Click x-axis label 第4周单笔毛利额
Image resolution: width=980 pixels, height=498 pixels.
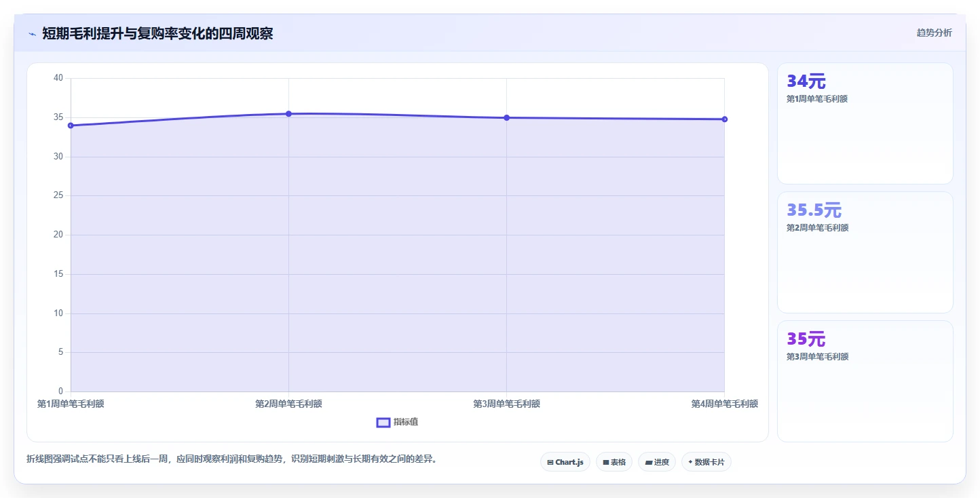pos(724,404)
